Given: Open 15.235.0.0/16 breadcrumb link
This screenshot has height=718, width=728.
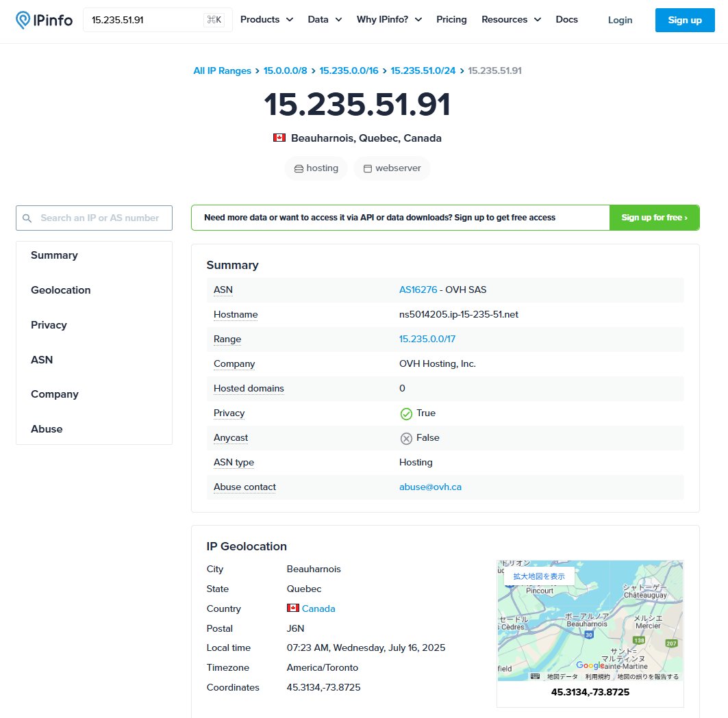Looking at the screenshot, I should [349, 70].
